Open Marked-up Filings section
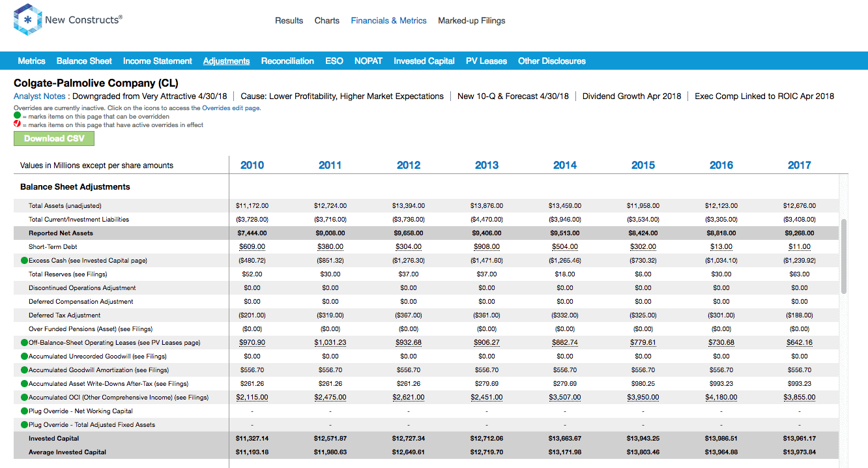 471,21
